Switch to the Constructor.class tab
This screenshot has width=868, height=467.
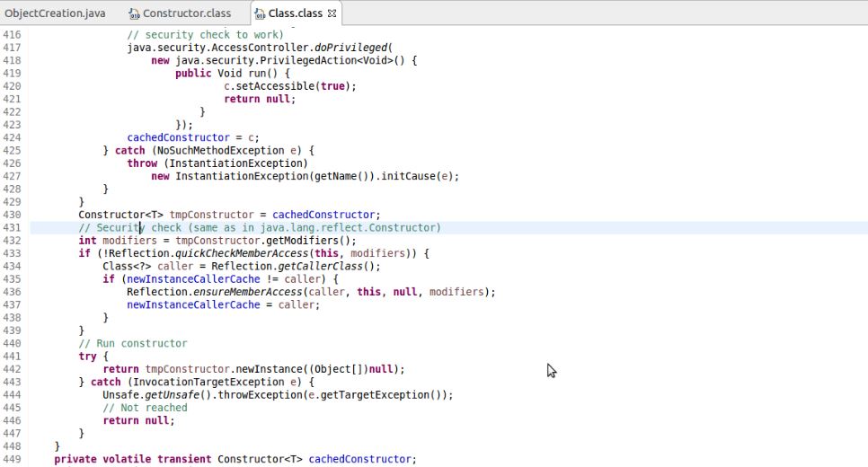pos(187,13)
